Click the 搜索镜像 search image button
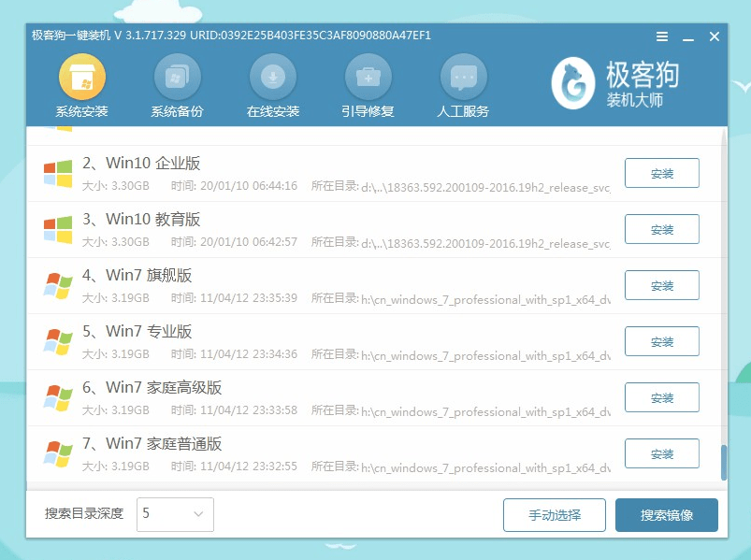The height and width of the screenshot is (560, 751). 667,515
